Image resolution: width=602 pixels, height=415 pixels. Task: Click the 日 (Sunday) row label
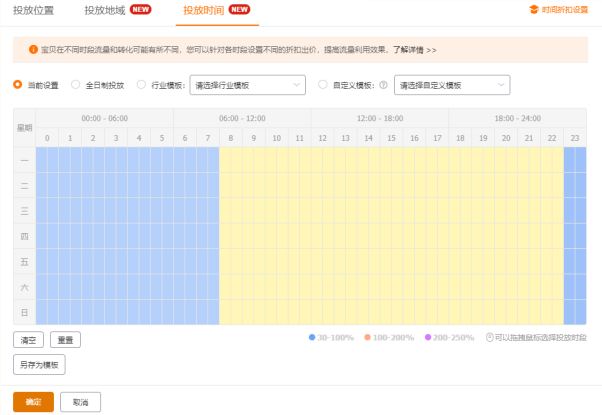click(25, 312)
